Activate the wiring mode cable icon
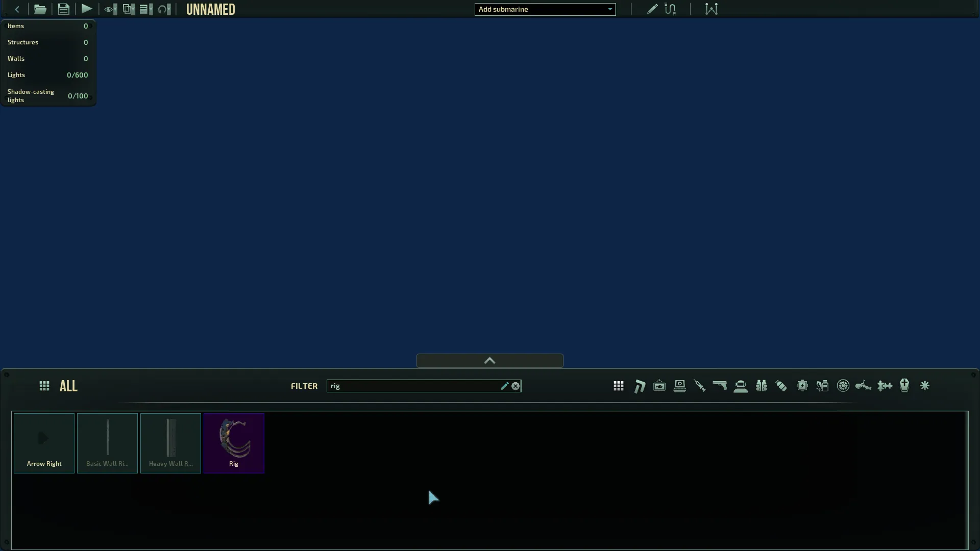The height and width of the screenshot is (551, 980). pos(670,9)
